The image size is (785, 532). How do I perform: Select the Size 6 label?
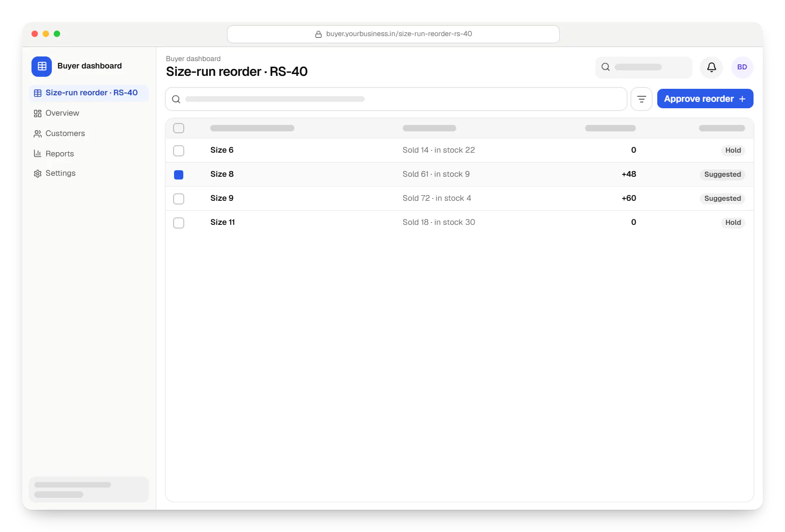tap(222, 150)
